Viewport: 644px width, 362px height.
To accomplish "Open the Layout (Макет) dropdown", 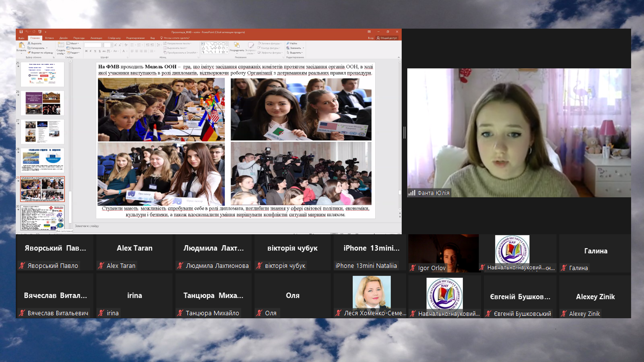I will [x=73, y=43].
